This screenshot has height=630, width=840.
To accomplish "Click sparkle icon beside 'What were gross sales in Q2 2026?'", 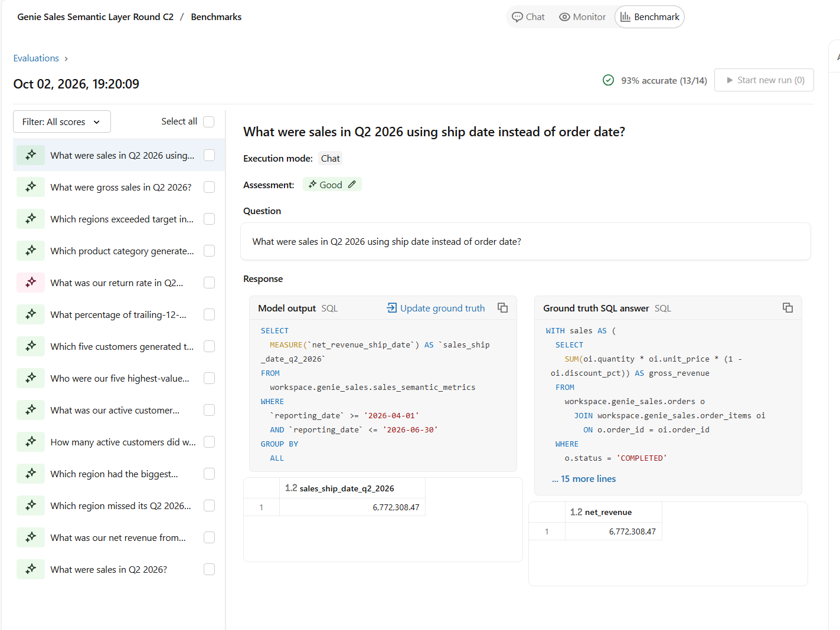I will (x=31, y=187).
